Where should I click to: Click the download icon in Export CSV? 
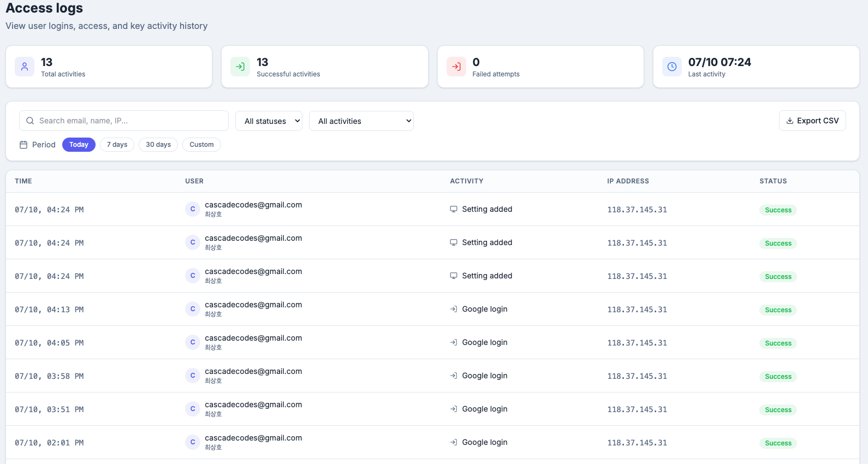click(789, 121)
